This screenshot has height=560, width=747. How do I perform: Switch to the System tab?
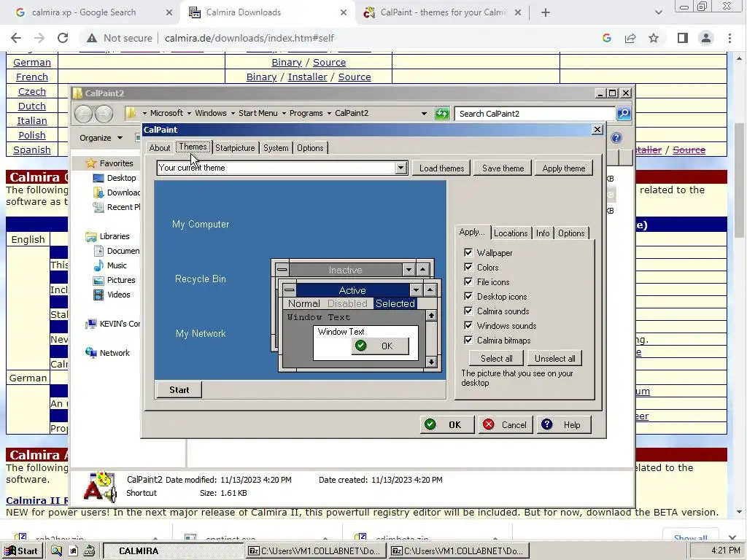pos(276,148)
